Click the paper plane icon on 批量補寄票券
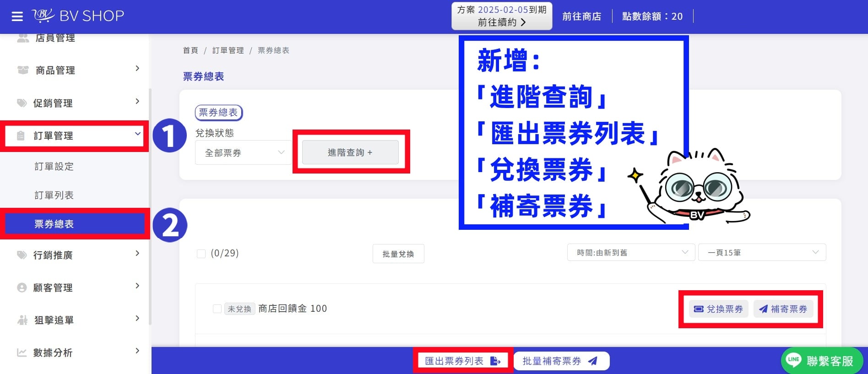The image size is (868, 374). pyautogui.click(x=593, y=361)
